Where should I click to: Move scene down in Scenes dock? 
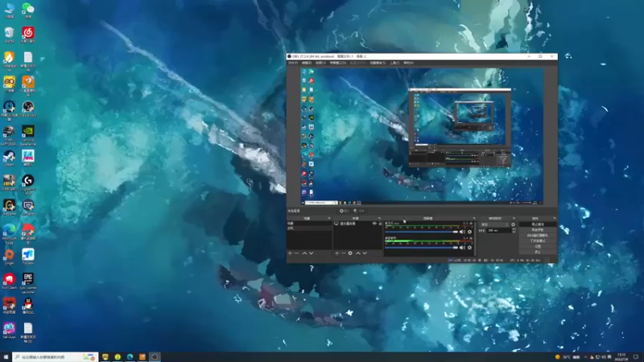[312, 253]
